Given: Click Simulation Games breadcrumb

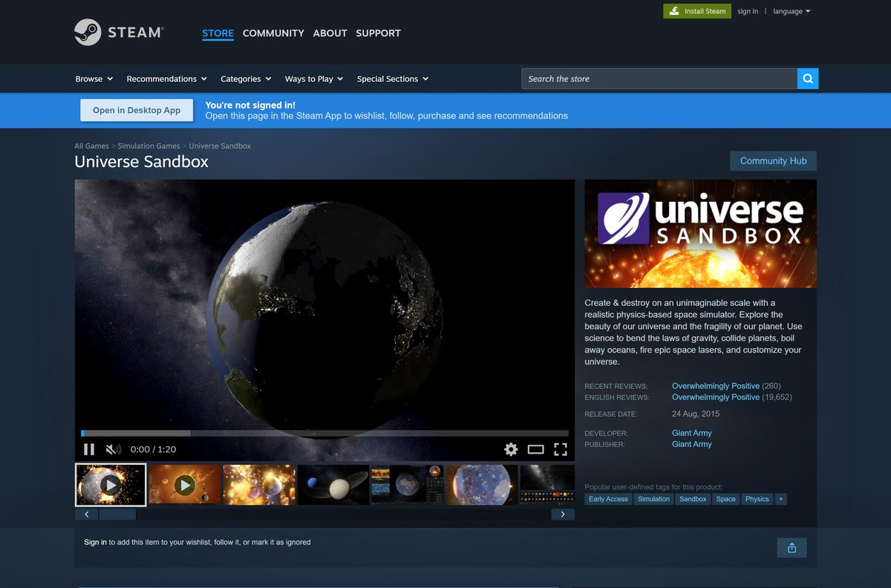Looking at the screenshot, I should coord(148,146).
